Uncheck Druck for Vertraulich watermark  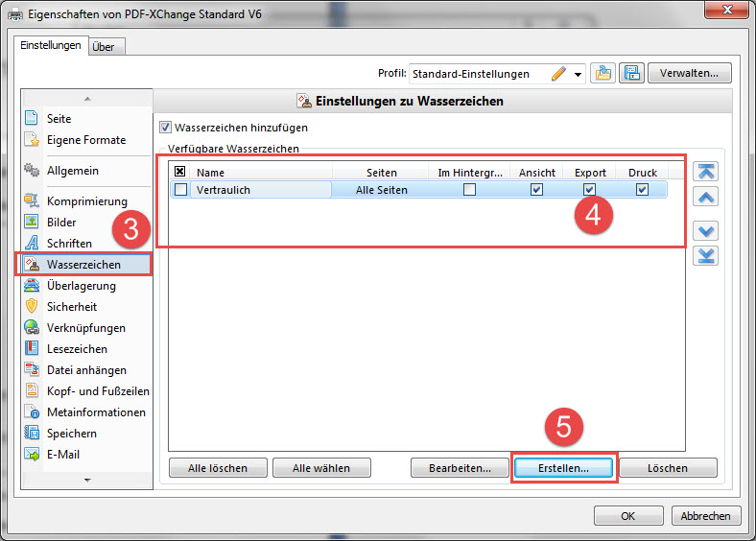pyautogui.click(x=642, y=190)
